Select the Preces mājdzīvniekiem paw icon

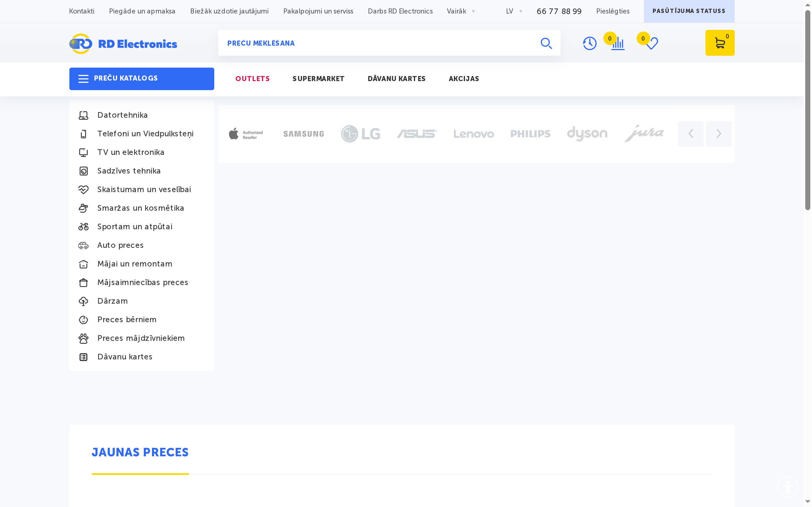click(x=83, y=338)
